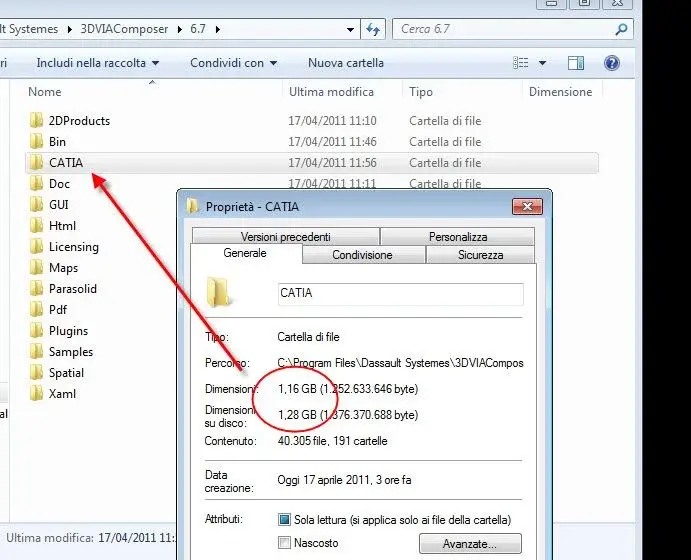
Task: Switch to Personalizza tab
Action: [x=458, y=237]
